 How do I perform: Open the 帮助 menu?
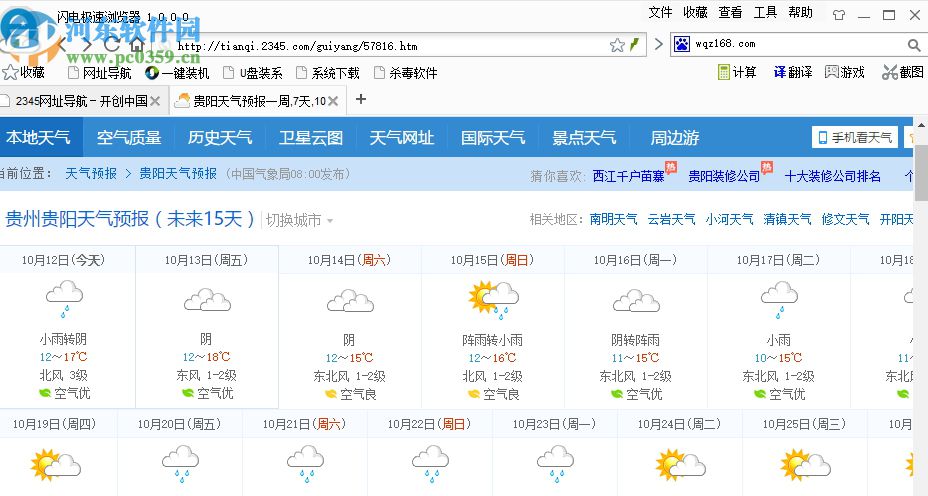click(x=800, y=12)
